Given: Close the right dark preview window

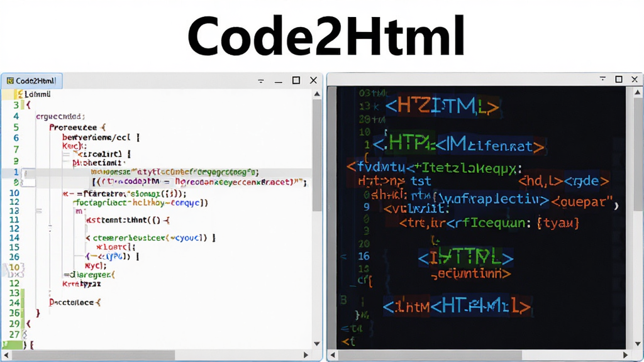Looking at the screenshot, I should tap(635, 79).
